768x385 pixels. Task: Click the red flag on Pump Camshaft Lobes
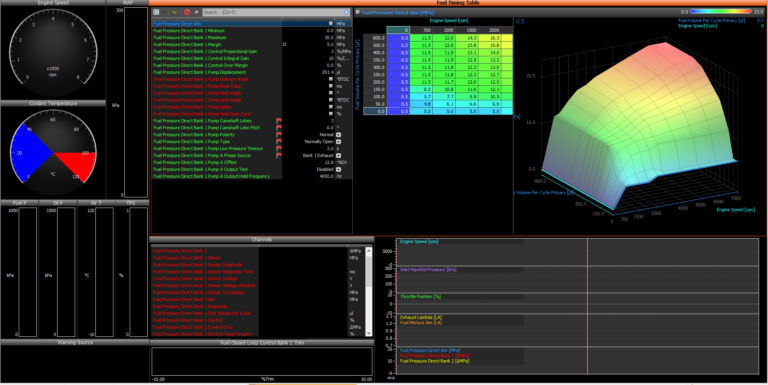click(279, 120)
